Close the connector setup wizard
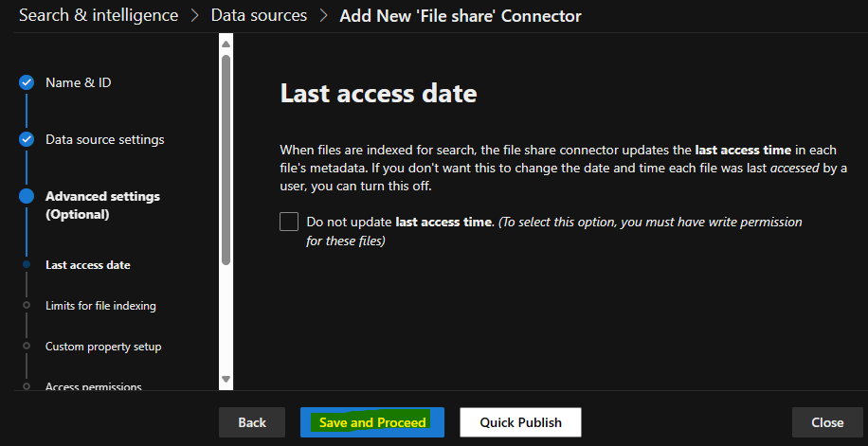868x446 pixels. pos(827,422)
